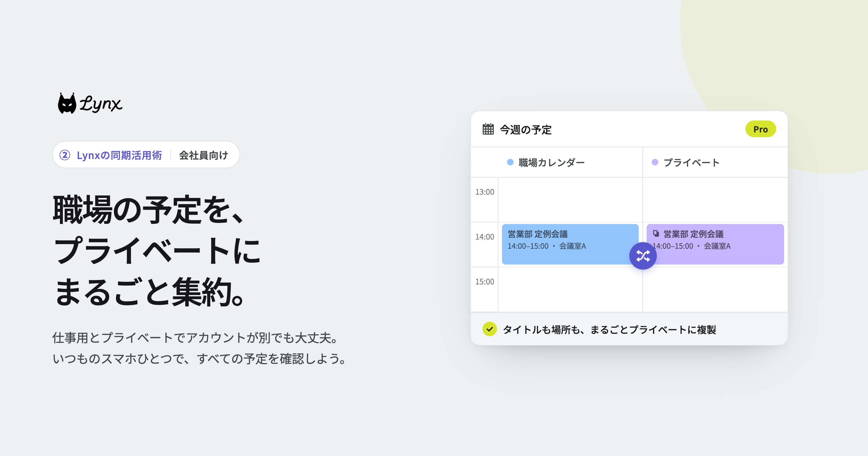868x456 pixels.
Task: Click the Lynx cat logo
Action: [90, 103]
